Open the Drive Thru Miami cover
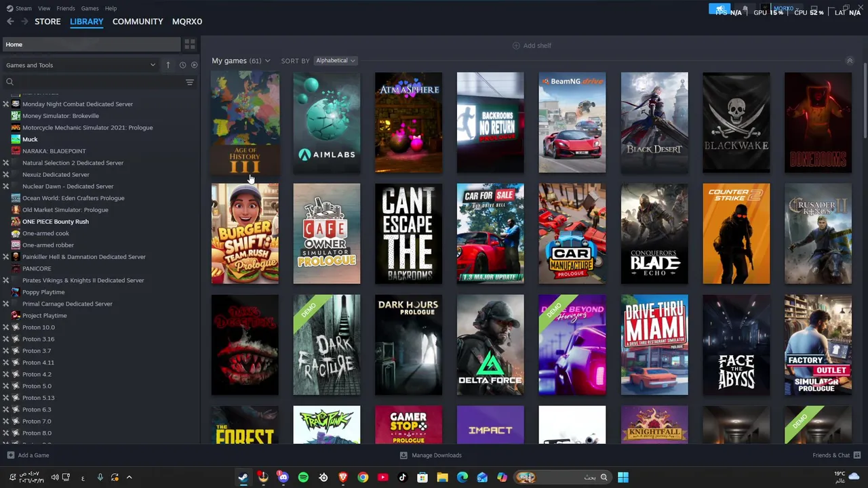The image size is (868, 488). click(654, 345)
